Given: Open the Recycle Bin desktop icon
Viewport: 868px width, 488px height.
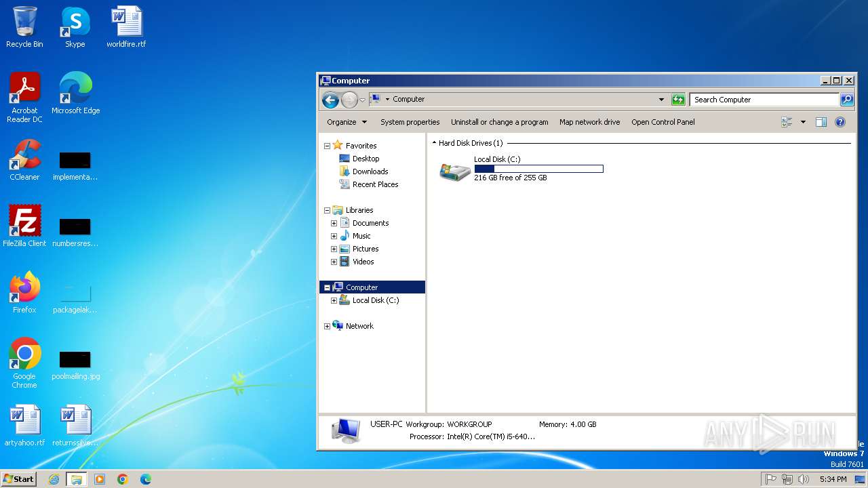Looking at the screenshot, I should point(24,27).
